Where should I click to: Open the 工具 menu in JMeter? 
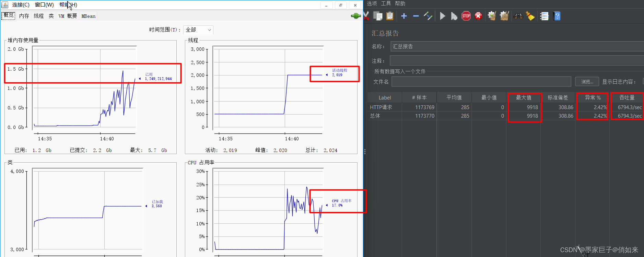point(386,3)
